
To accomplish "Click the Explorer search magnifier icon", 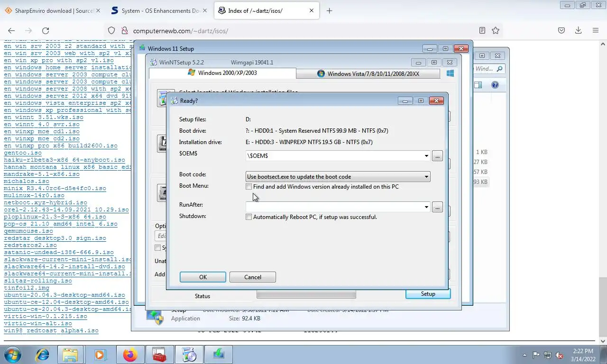I will [500, 69].
